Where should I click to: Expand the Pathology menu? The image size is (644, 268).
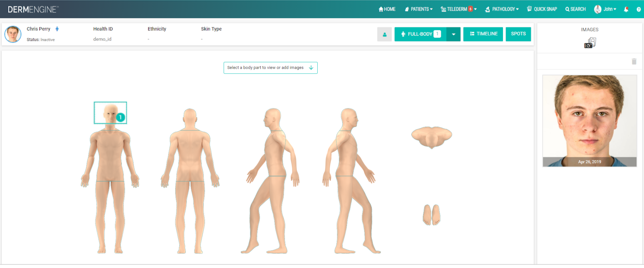[x=502, y=9]
